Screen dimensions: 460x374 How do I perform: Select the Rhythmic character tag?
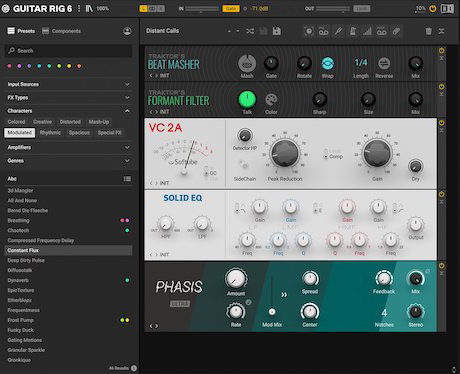[x=50, y=133]
